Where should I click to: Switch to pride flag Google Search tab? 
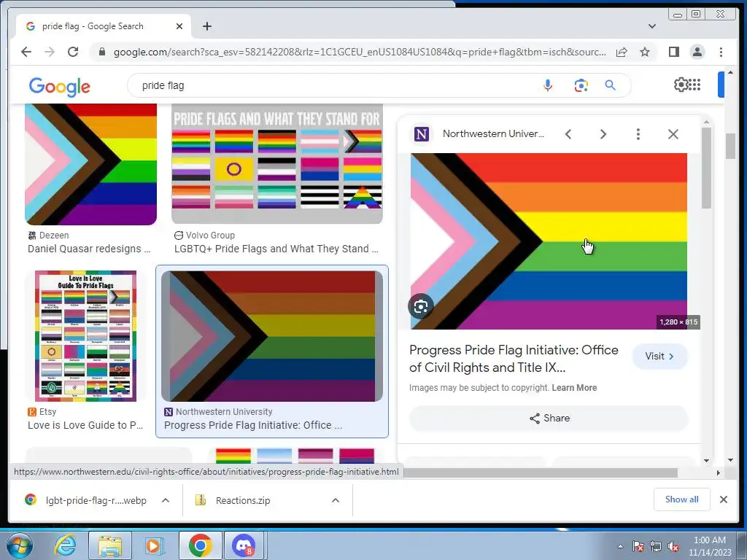[104, 26]
